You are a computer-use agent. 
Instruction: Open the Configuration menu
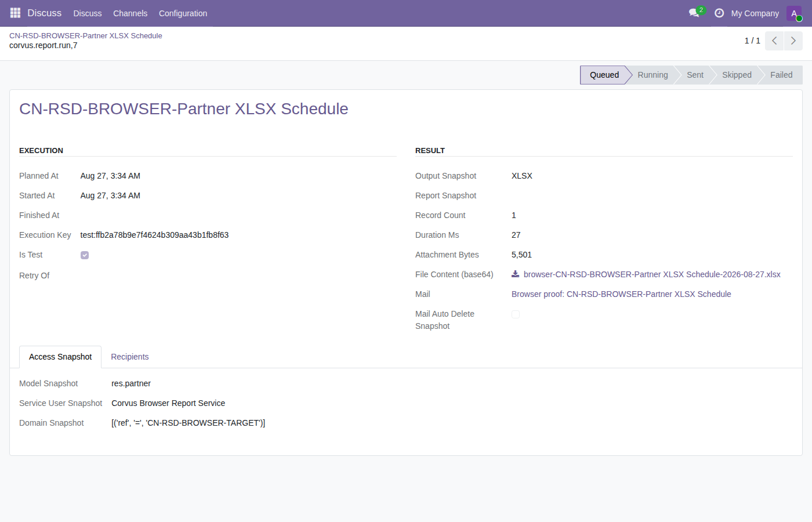click(x=183, y=13)
